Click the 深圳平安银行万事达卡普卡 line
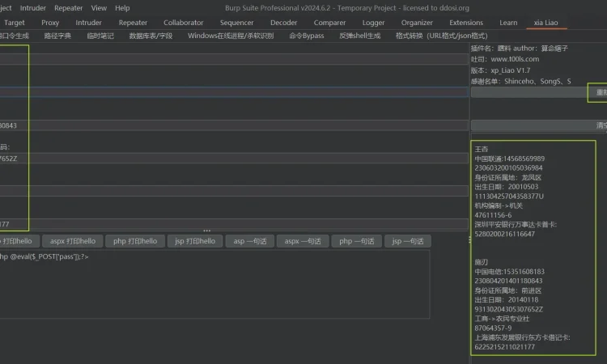This screenshot has height=364, width=607. [x=516, y=224]
